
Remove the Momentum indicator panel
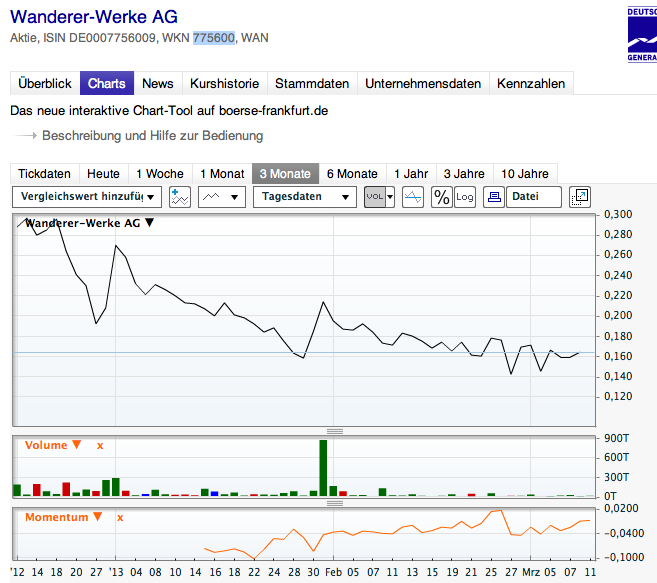coord(120,517)
